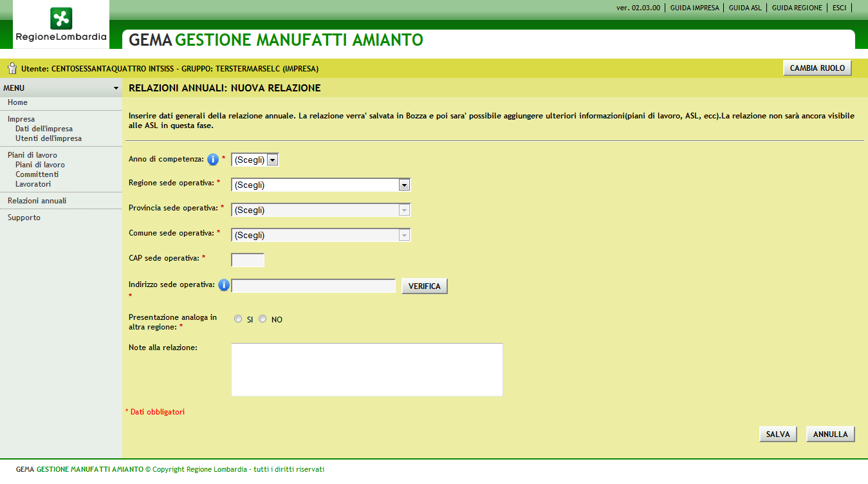The width and height of the screenshot is (868, 484).
Task: Collapse the MENU panel arrow
Action: coord(116,88)
